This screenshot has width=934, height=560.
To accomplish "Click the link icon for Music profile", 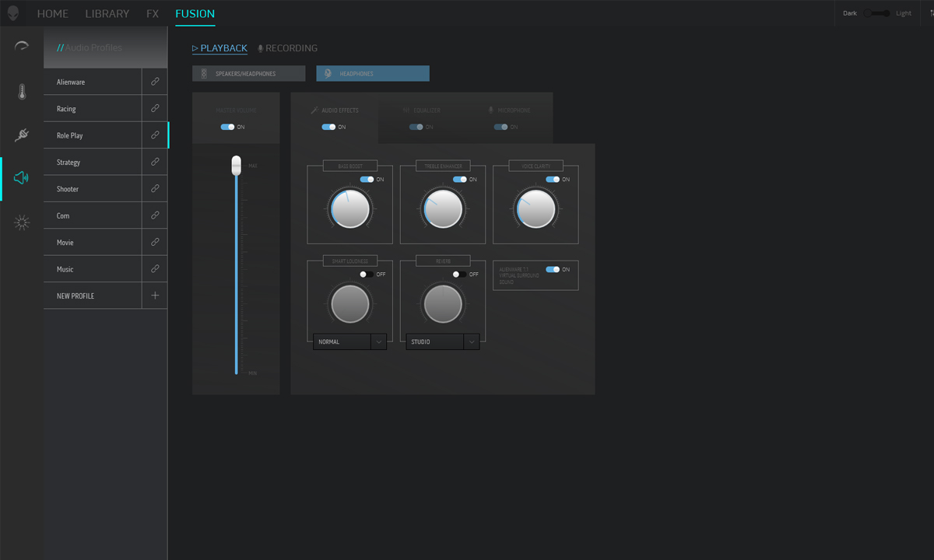I will [x=155, y=269].
